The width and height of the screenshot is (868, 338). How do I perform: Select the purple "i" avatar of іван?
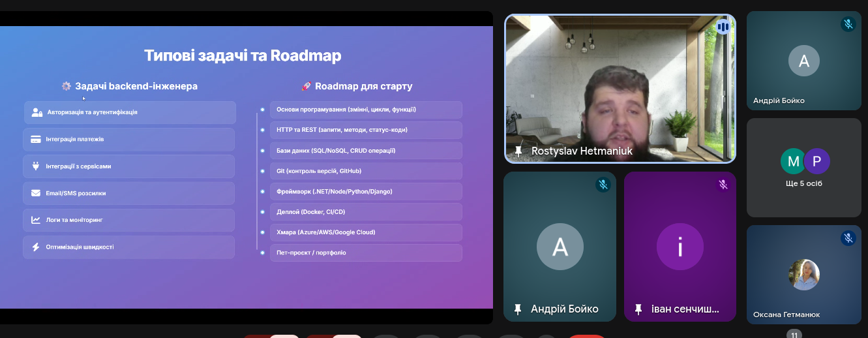[x=680, y=247]
